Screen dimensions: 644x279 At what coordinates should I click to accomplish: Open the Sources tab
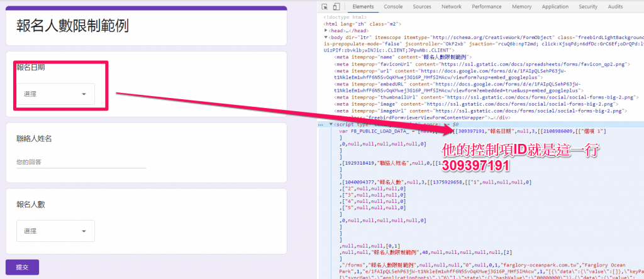coord(422,6)
